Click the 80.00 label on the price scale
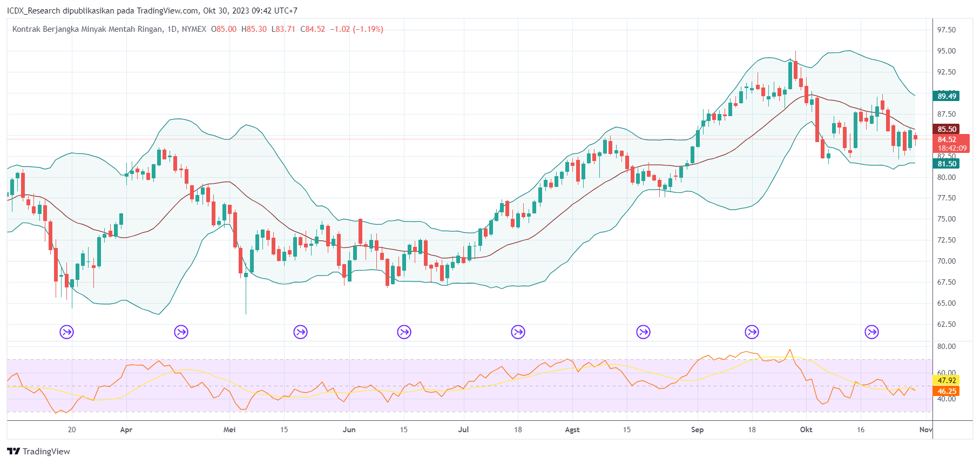 click(947, 177)
